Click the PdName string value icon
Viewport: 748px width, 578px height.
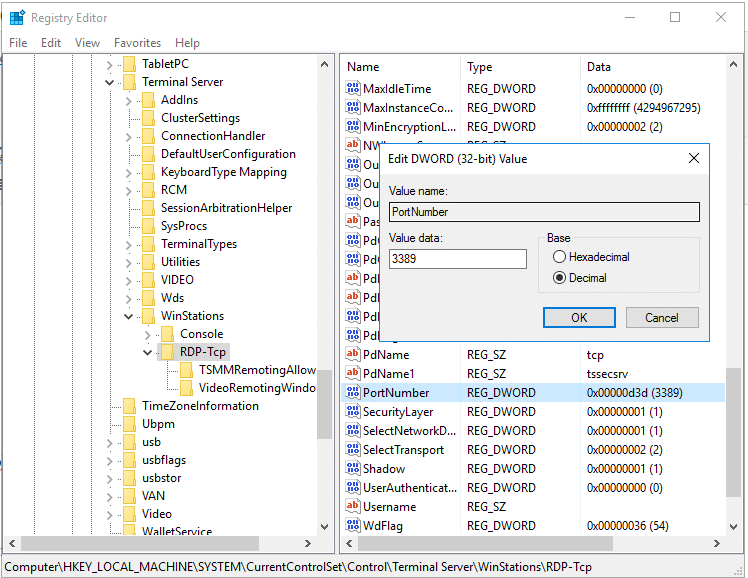352,355
